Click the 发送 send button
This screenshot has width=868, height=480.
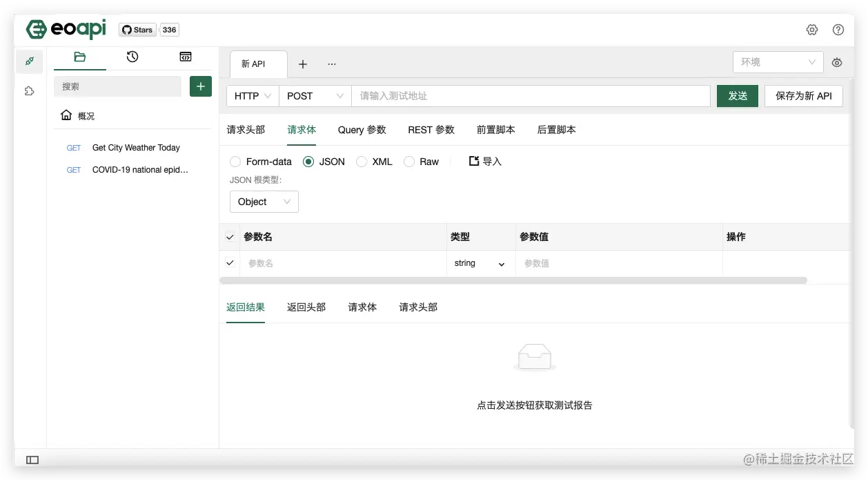[x=738, y=96]
